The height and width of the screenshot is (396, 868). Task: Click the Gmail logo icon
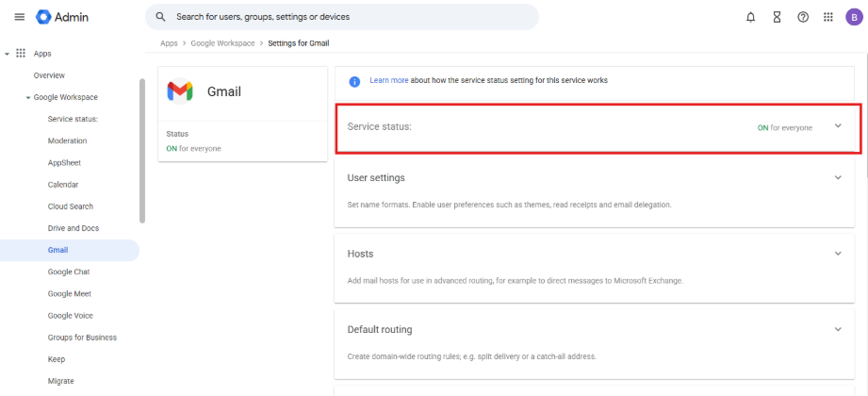pos(180,91)
